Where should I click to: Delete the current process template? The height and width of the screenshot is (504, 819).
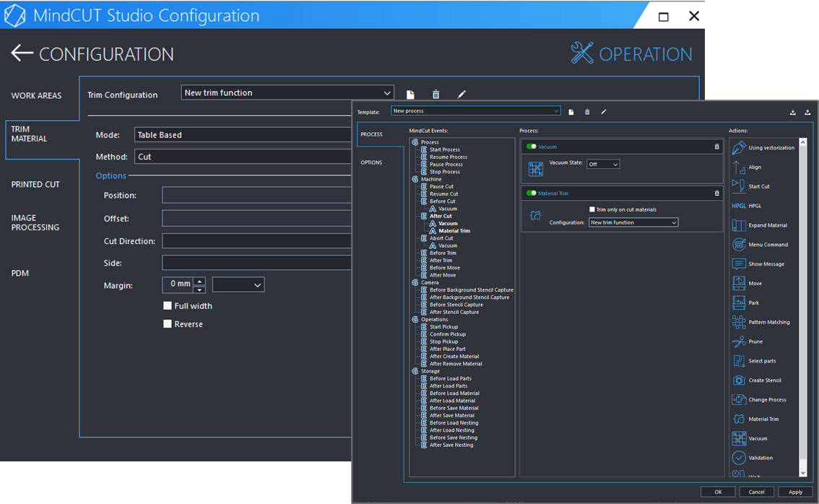[587, 112]
